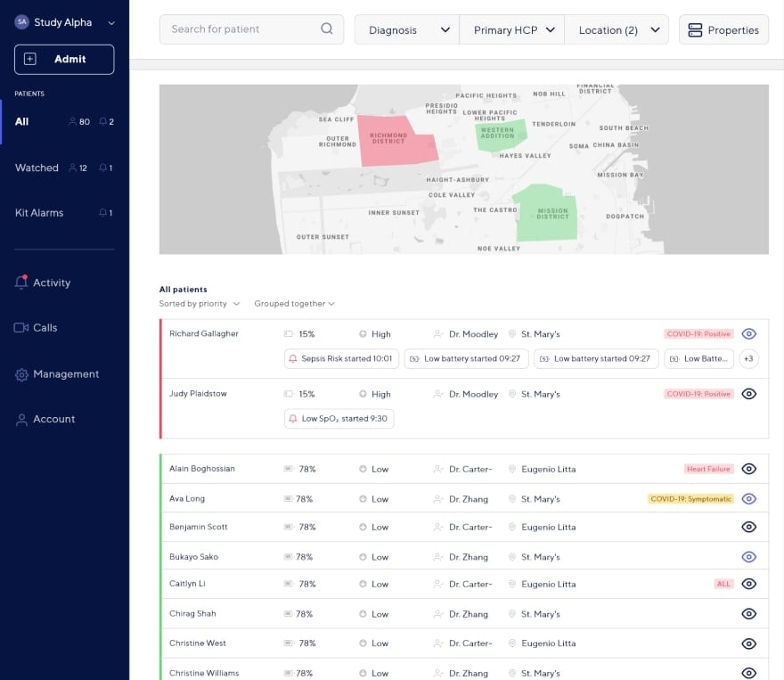Toggle watch eye for Alain Boghossian
This screenshot has width=784, height=680.
coord(748,469)
